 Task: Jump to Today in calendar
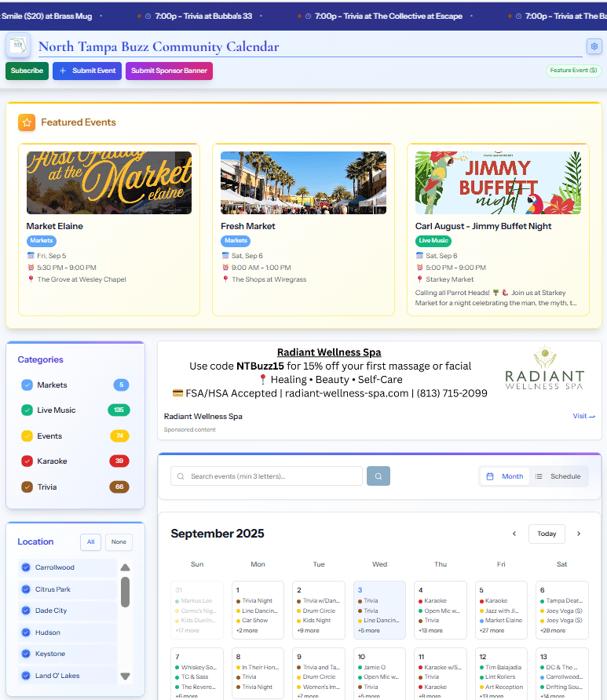click(547, 534)
